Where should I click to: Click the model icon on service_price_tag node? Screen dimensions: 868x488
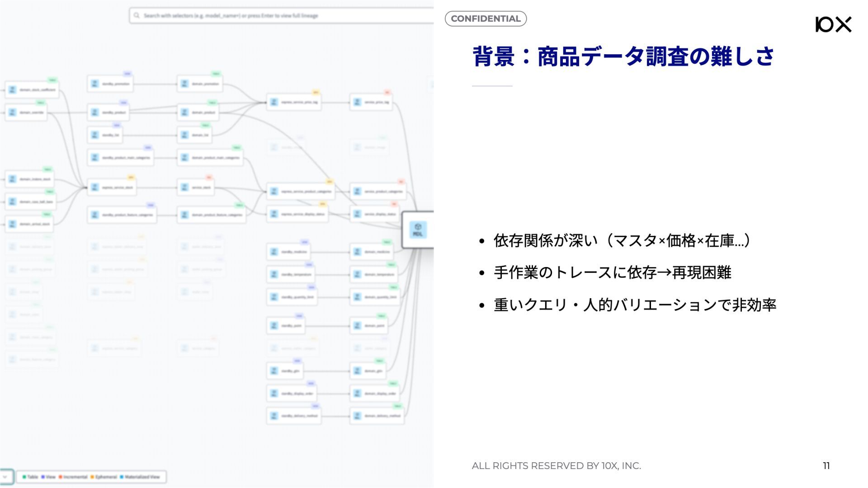point(357,103)
